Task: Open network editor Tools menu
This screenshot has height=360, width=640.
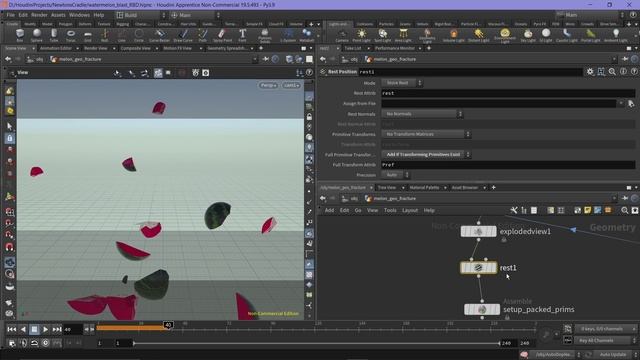Action: pyautogui.click(x=390, y=210)
